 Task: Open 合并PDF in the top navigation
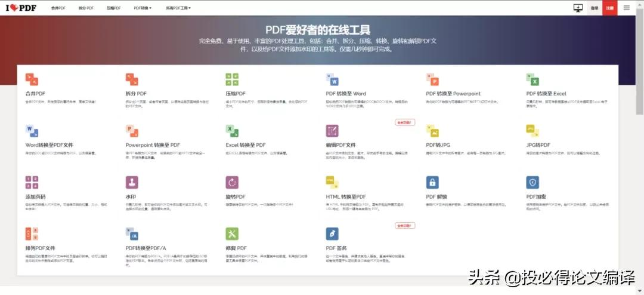tap(58, 8)
